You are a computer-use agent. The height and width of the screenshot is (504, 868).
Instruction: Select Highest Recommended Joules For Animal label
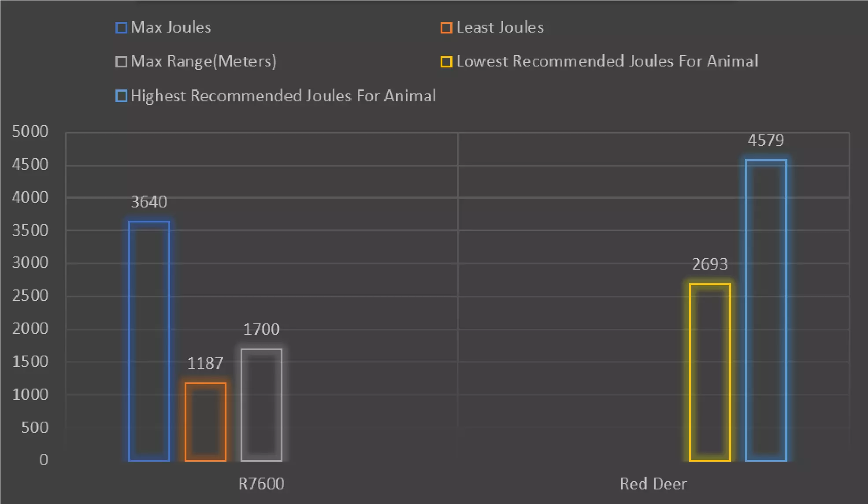coord(283,96)
